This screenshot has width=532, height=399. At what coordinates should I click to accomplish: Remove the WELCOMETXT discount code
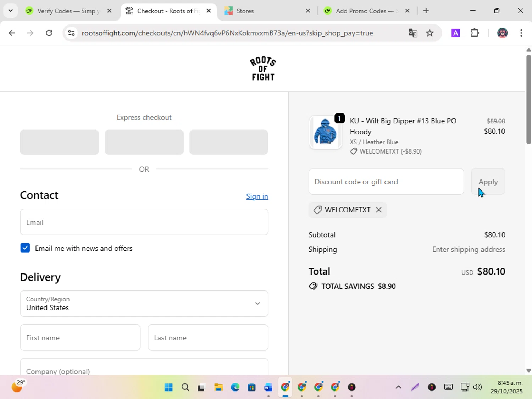[379, 210]
